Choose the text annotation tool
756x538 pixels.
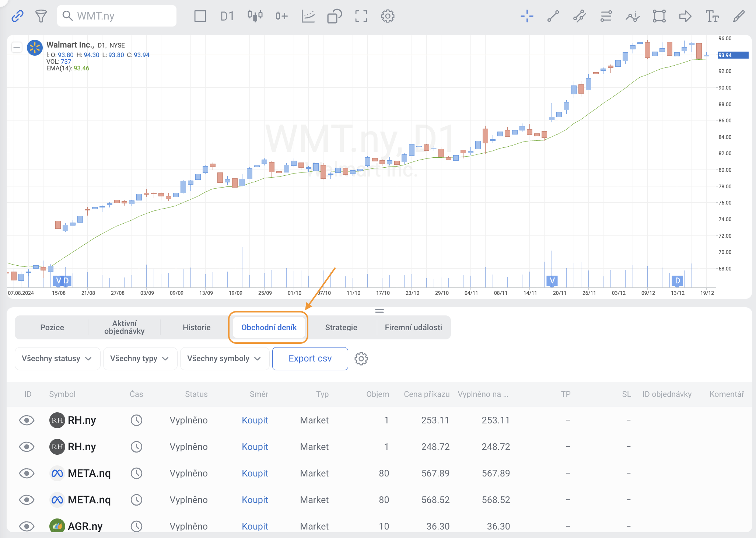click(x=712, y=16)
